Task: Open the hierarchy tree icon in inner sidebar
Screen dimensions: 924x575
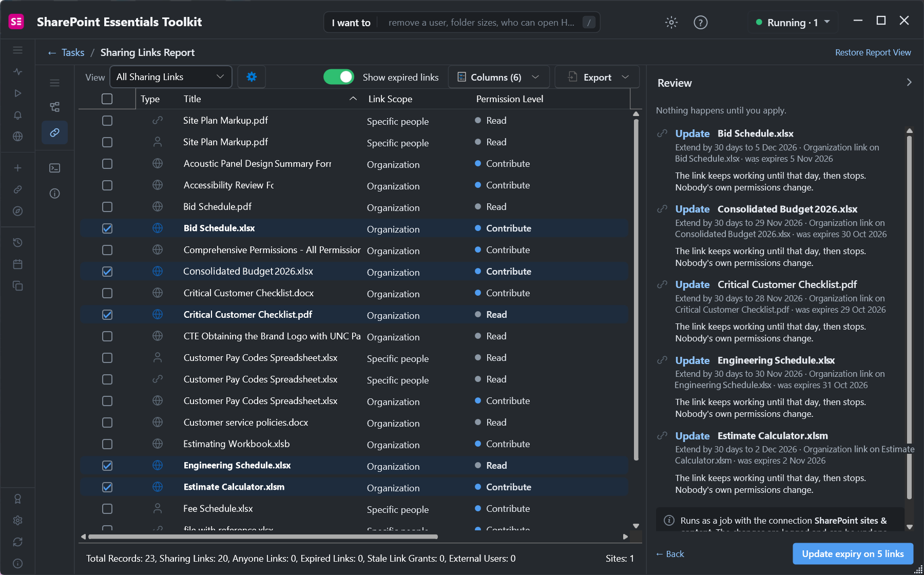Action: (x=54, y=107)
